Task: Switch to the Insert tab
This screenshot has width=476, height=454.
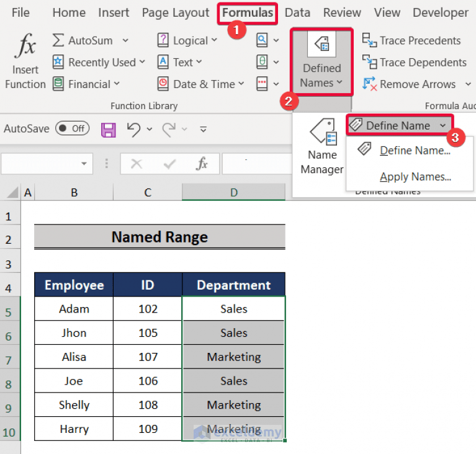Action: tap(114, 13)
